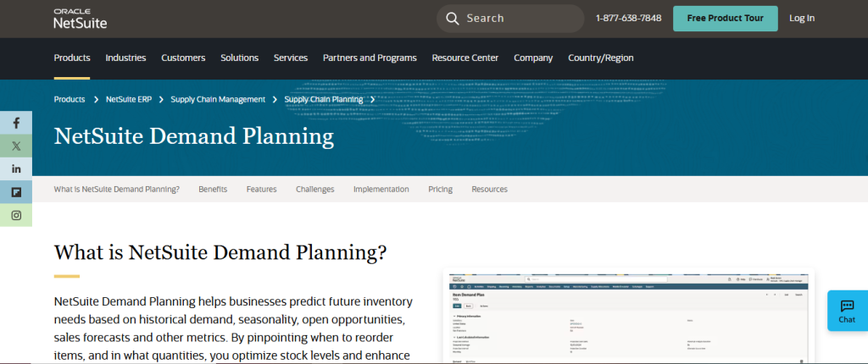This screenshot has height=364, width=868.
Task: Open the Products menu
Action: (72, 58)
